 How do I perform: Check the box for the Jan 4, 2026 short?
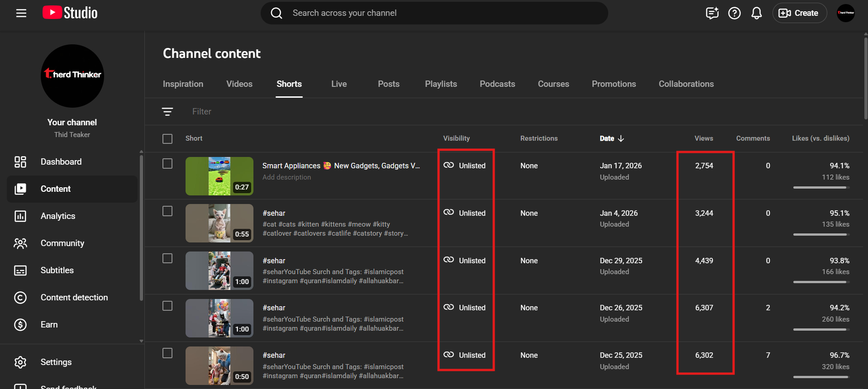point(167,211)
